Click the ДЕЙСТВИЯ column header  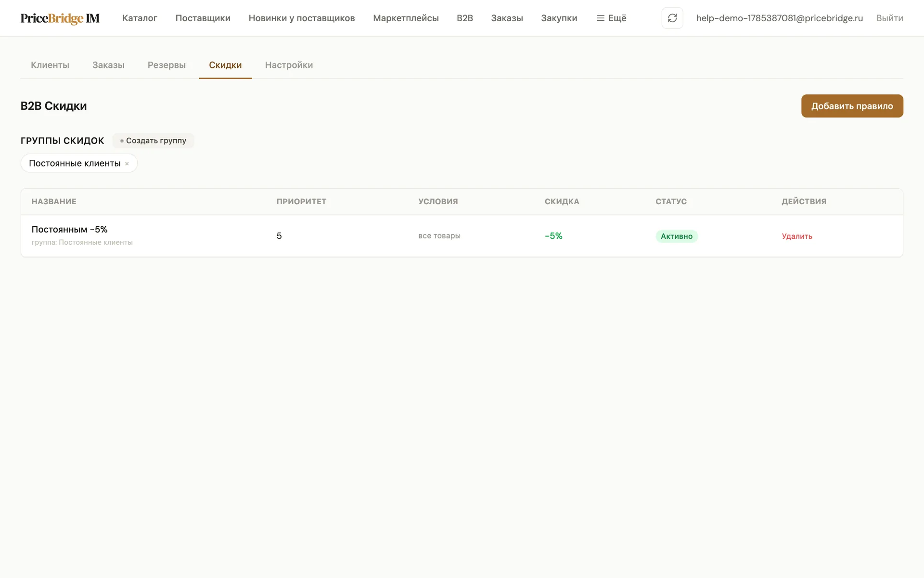pos(804,201)
